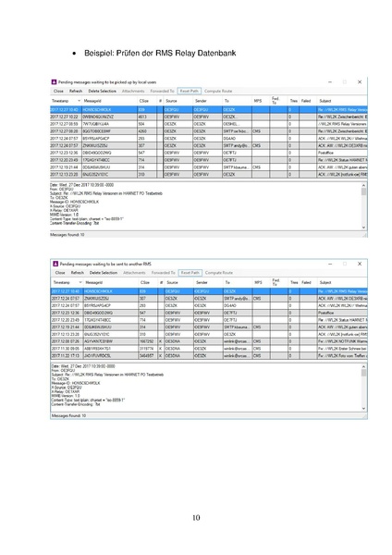Screen dimensions: 392x555
Task: Select the 2017.12.27 08:20 row in the local users window
Action: [208, 131]
